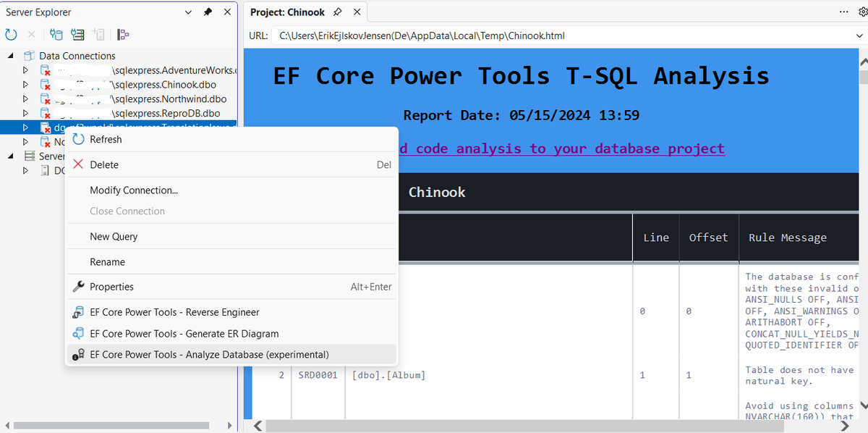Click the Reverse Engineer menu icon
Screen dimensions: 868x433
coord(78,313)
